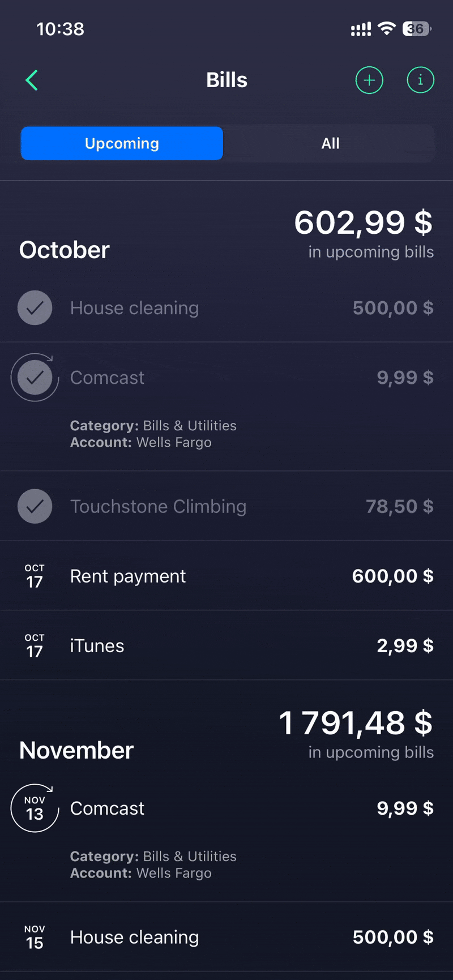Image resolution: width=453 pixels, height=980 pixels.
Task: Uncheck the paid October Comcast bill
Action: pyautogui.click(x=35, y=378)
